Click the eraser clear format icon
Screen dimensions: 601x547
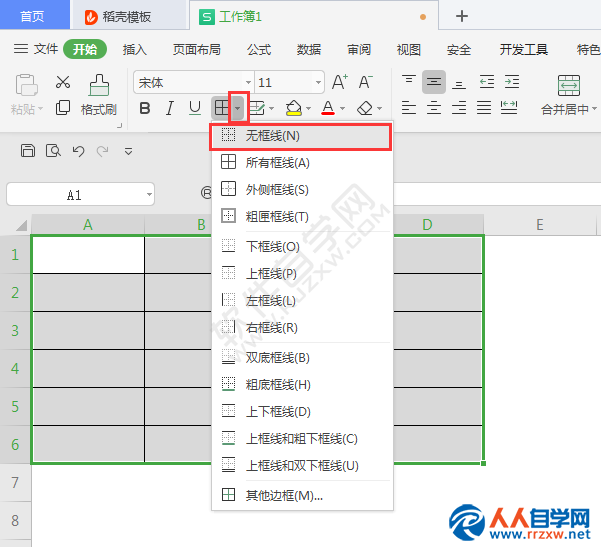tap(365, 108)
